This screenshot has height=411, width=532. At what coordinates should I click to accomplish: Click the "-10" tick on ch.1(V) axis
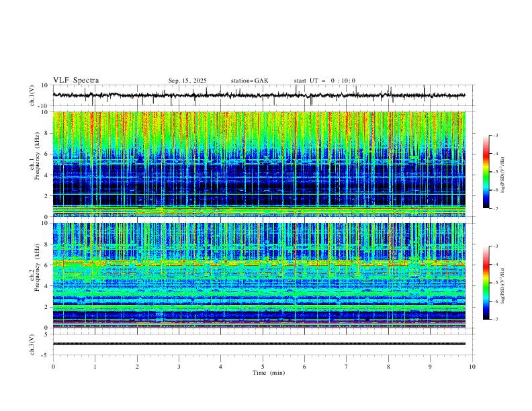43,106
